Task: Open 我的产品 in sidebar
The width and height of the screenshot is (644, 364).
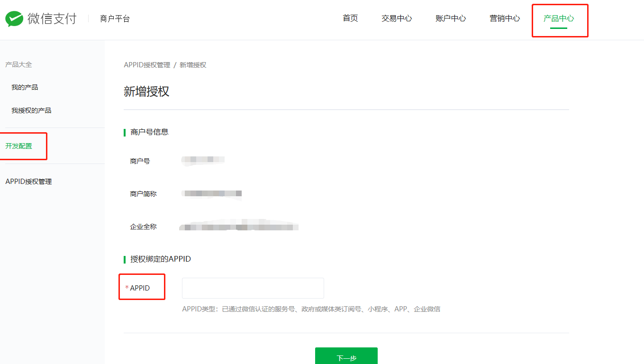Action: click(x=25, y=87)
